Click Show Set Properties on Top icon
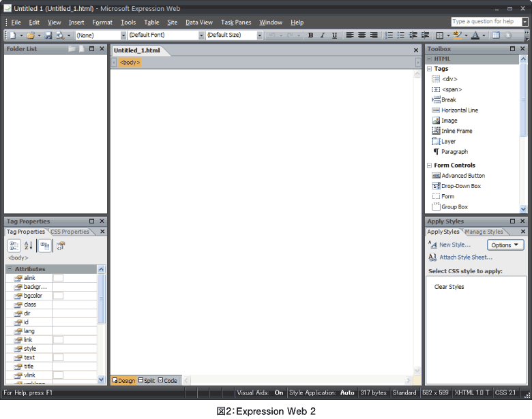This screenshot has width=532, height=419. click(45, 245)
